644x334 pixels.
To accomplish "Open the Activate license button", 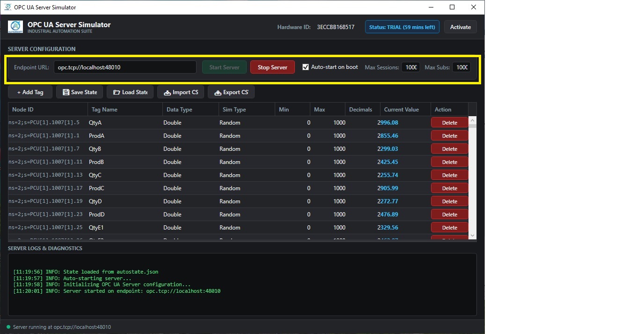I will [461, 27].
